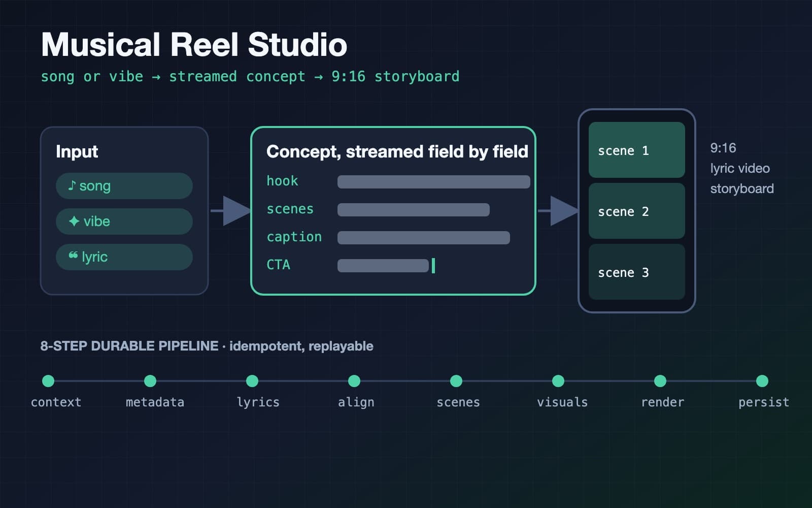Select the lyric input pill
This screenshot has height=508, width=812.
point(124,257)
